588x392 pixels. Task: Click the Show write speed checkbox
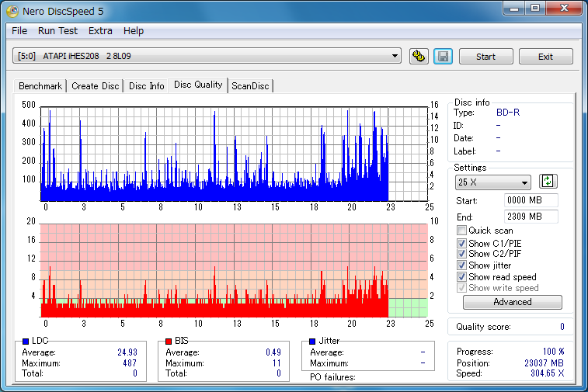point(461,288)
